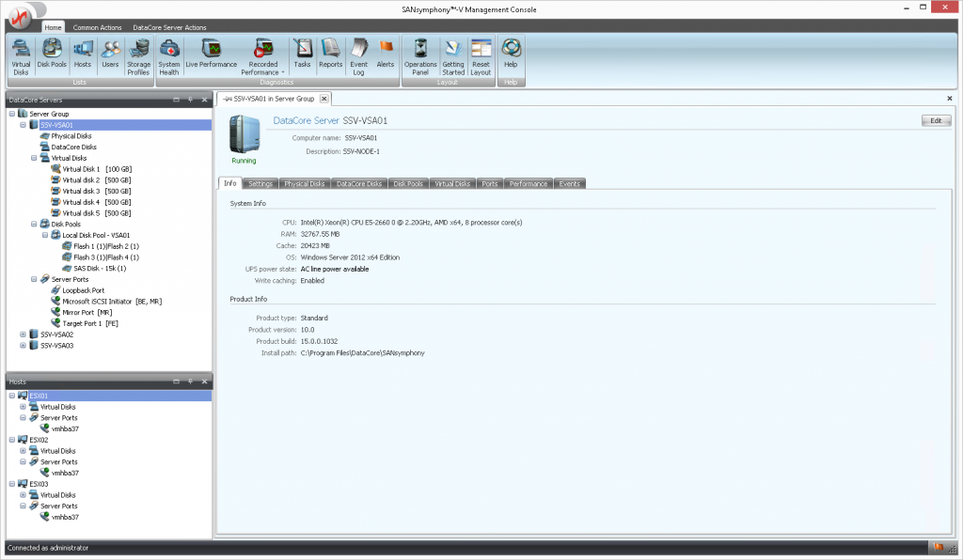This screenshot has width=963, height=560.
Task: Open Storage Profiles from the ribbon
Action: click(x=138, y=55)
